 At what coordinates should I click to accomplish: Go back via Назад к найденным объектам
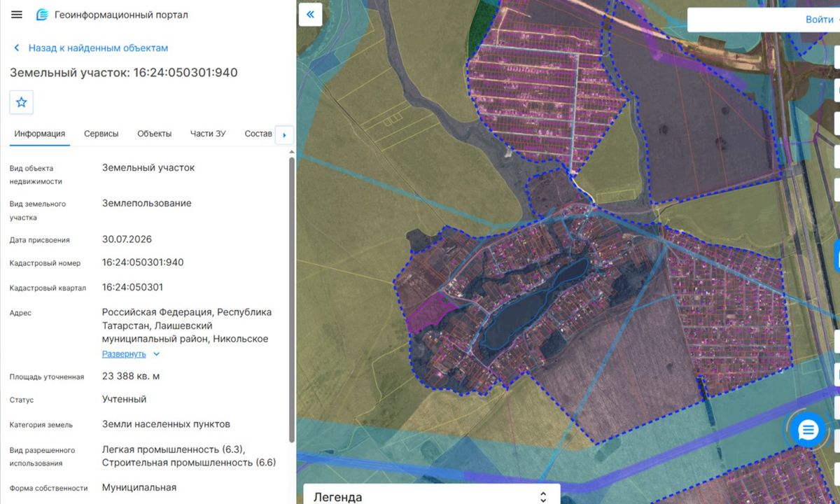[x=91, y=48]
